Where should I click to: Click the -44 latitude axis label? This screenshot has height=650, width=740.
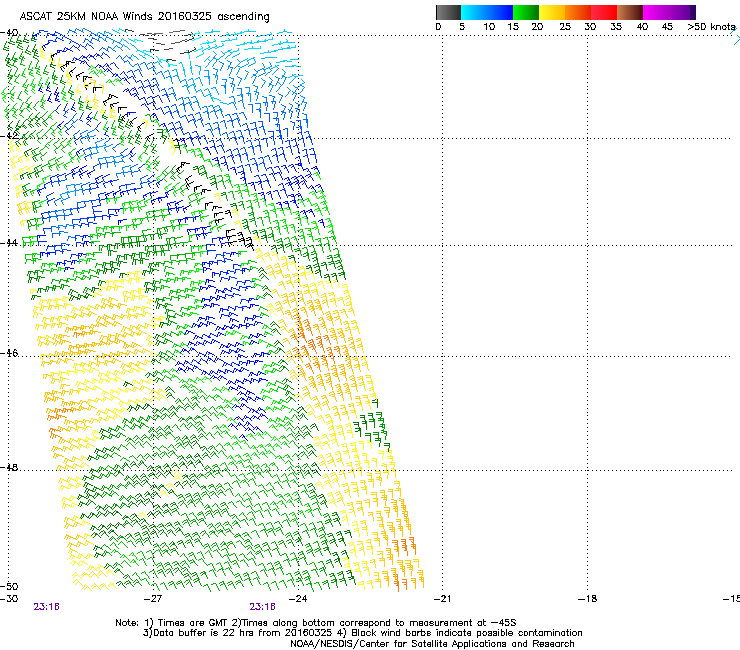[x=9, y=242]
